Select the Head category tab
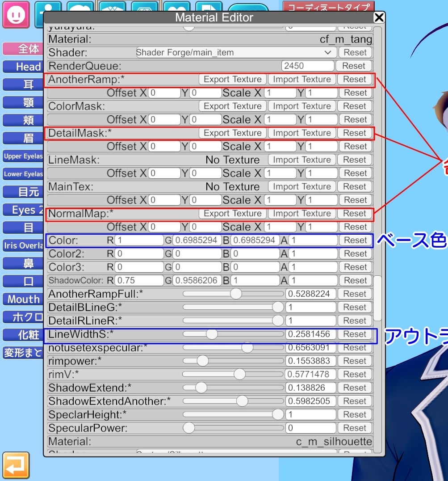Screen dimensions: 448x481 pos(23,67)
